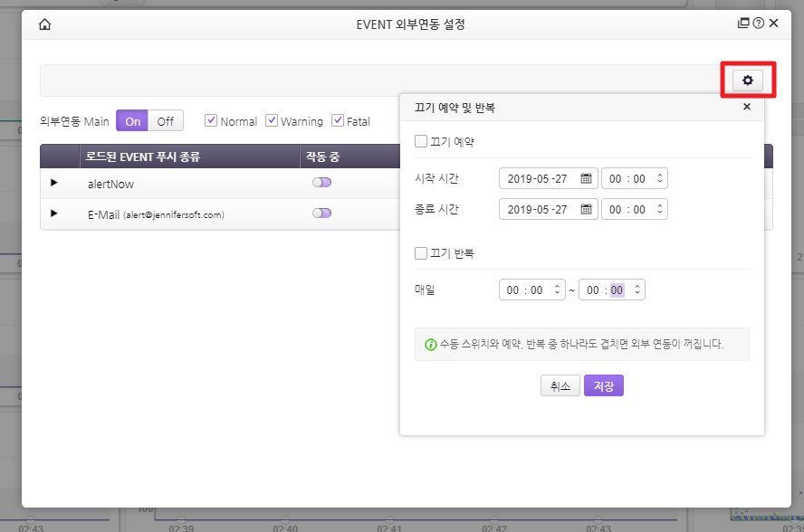The width and height of the screenshot is (804, 532).
Task: Open the gear settings icon
Action: 747,81
